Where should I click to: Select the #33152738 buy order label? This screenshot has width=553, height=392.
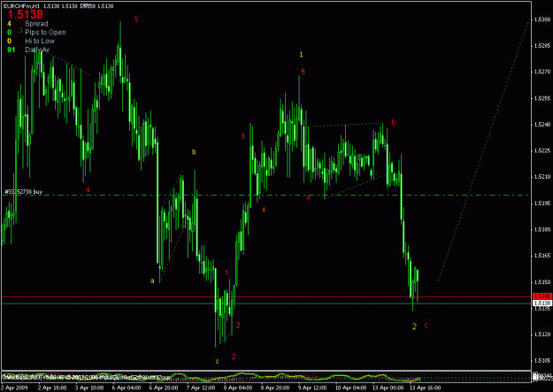(x=23, y=192)
